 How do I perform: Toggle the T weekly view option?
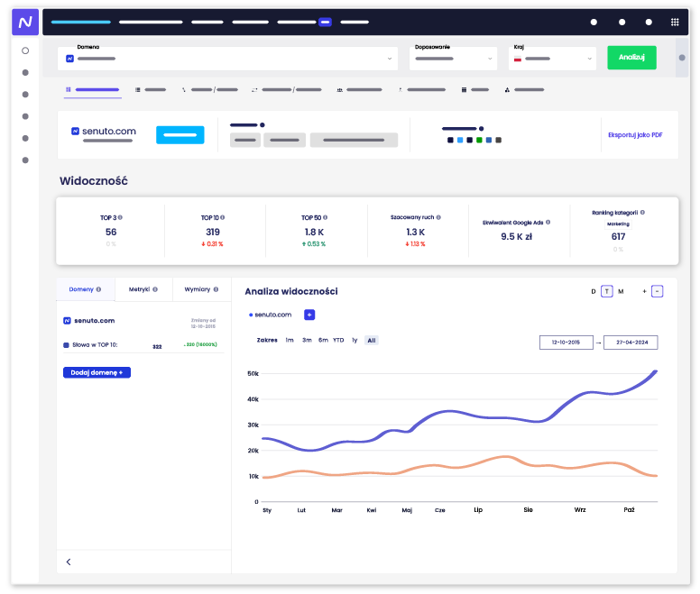point(607,292)
